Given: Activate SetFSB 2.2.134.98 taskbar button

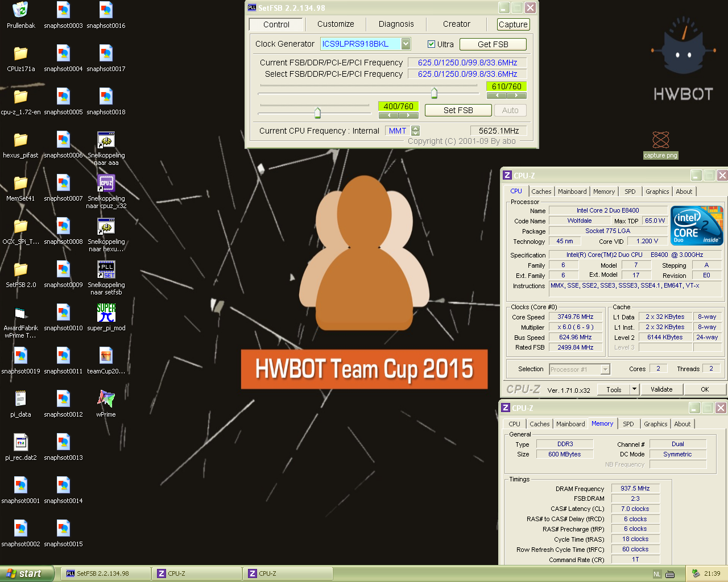Looking at the screenshot, I should click(x=106, y=573).
